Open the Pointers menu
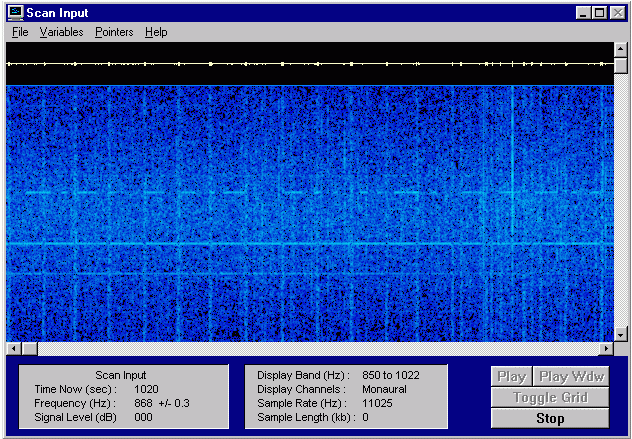The image size is (632, 439). point(114,32)
